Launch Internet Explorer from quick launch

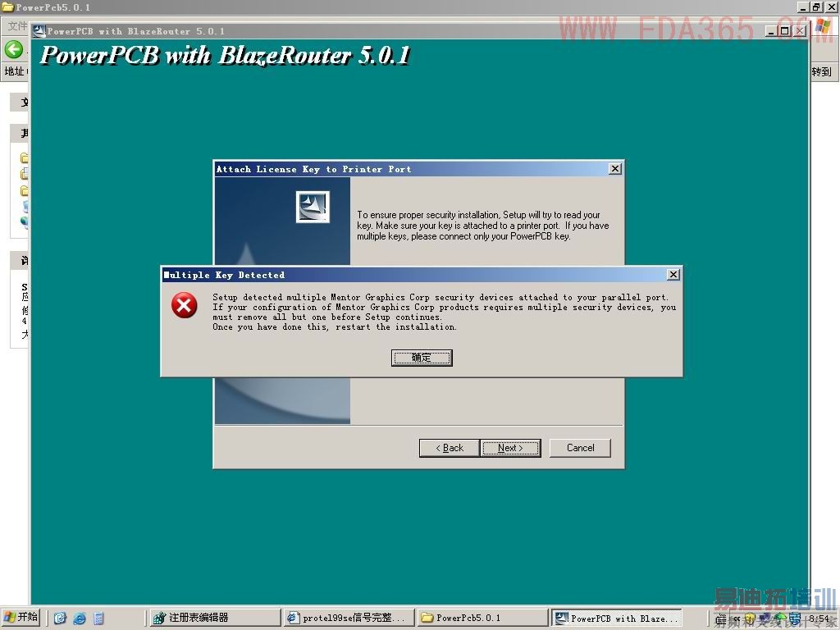(80, 619)
